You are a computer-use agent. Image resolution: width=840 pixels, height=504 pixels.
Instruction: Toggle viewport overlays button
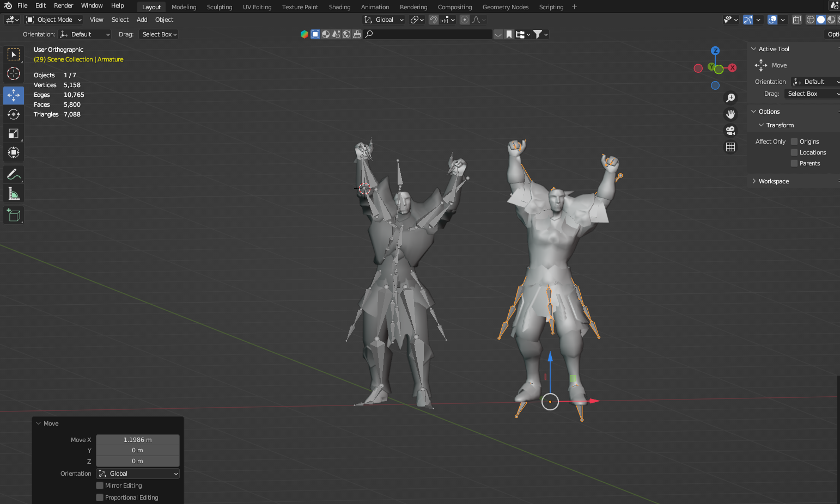point(772,20)
